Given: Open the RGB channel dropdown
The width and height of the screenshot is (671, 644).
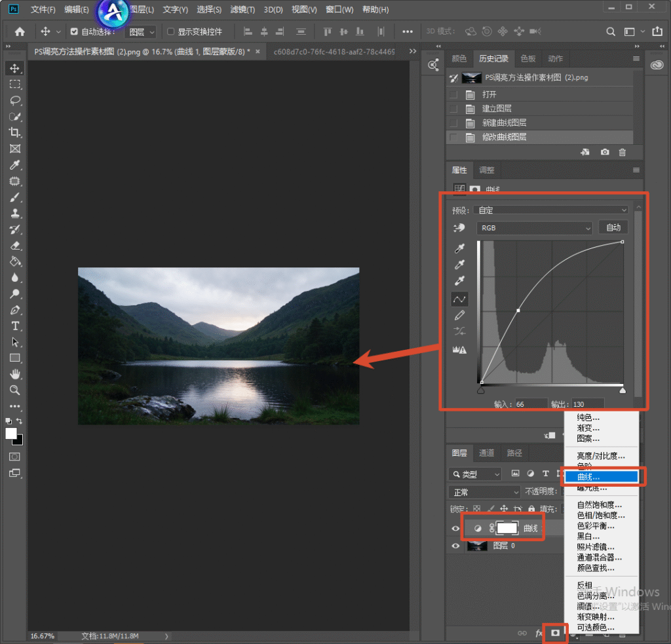Looking at the screenshot, I should point(534,228).
